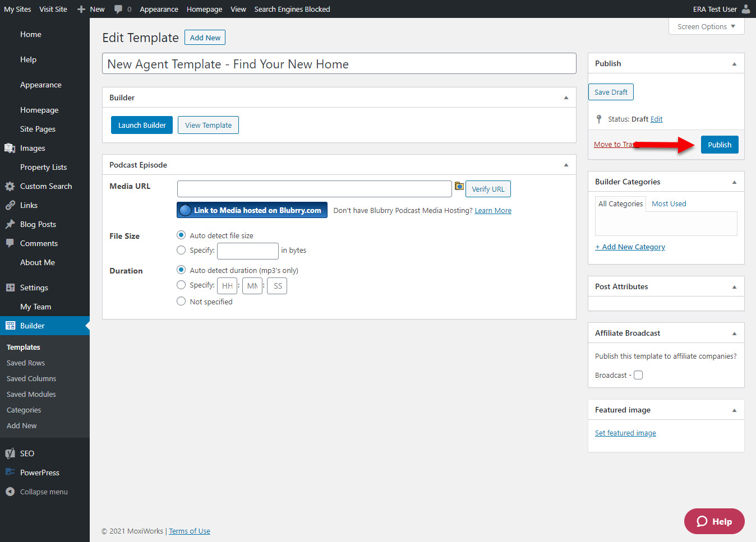
Task: Click the Yoast SEO icon in sidebar
Action: pyautogui.click(x=10, y=453)
